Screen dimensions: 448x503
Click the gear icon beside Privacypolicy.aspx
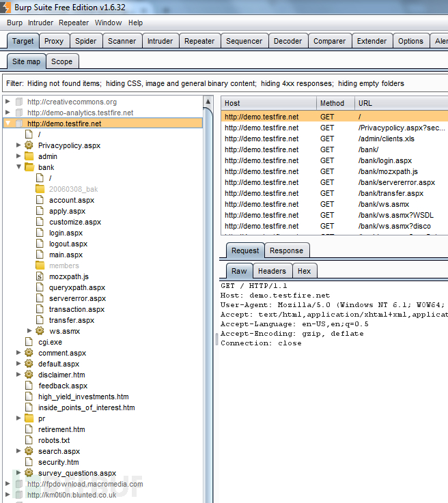[x=29, y=145]
